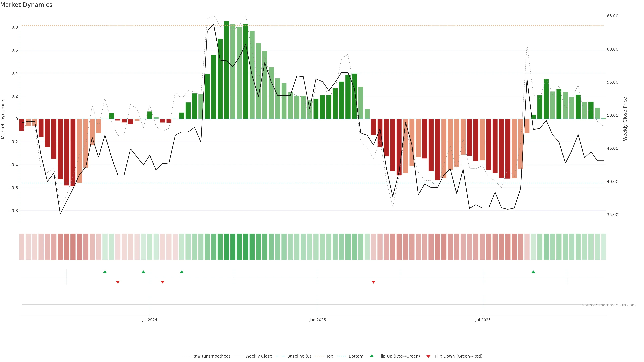Hide the Top threshold legend entry
The image size is (644, 362).
[x=330, y=356]
